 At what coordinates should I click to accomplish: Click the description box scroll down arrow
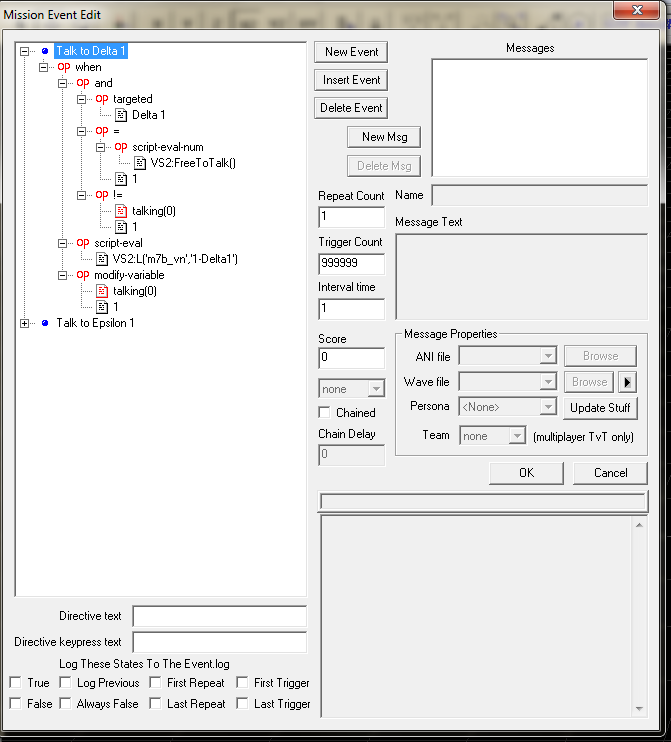(639, 708)
